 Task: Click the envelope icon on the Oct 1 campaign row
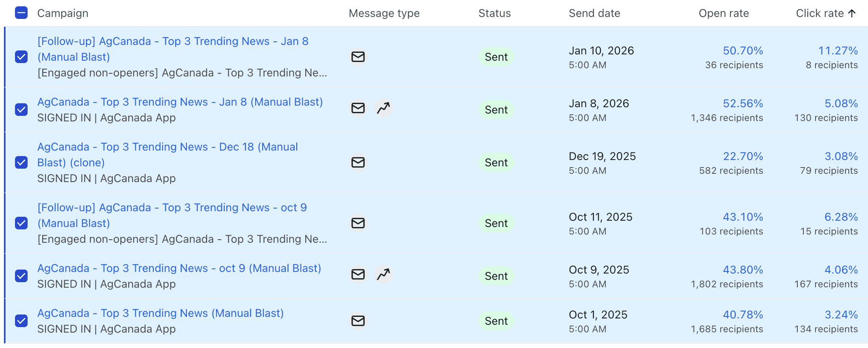[358, 321]
